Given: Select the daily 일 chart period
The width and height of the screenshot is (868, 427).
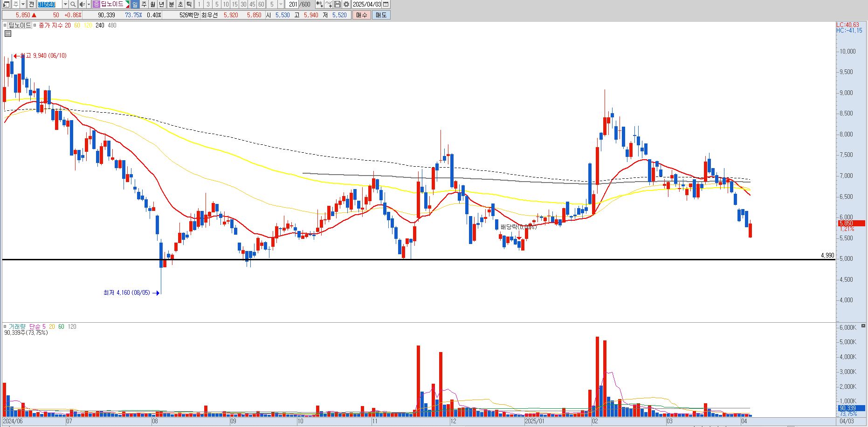Looking at the screenshot, I should [x=135, y=4].
